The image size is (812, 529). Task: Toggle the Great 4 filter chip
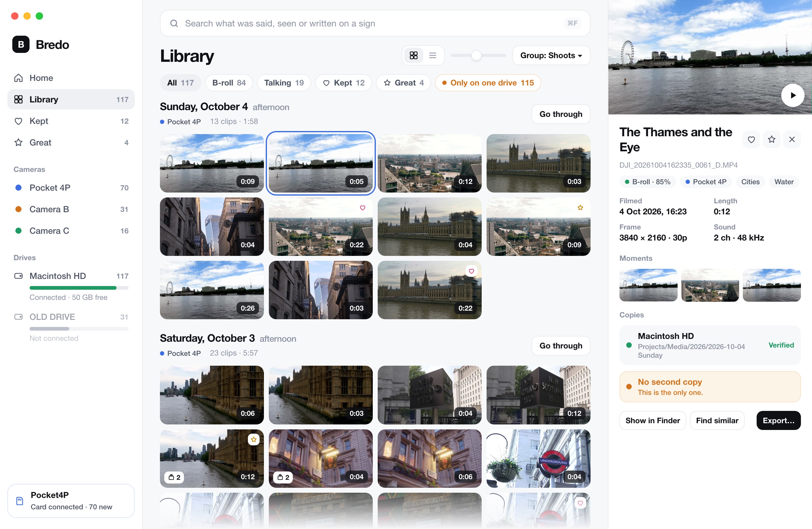point(403,83)
